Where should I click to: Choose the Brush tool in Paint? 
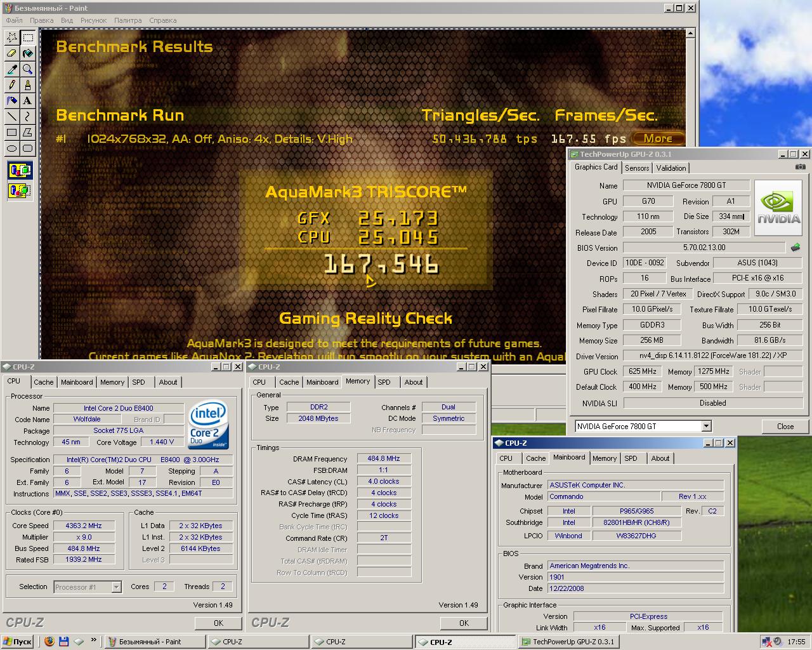coord(28,85)
